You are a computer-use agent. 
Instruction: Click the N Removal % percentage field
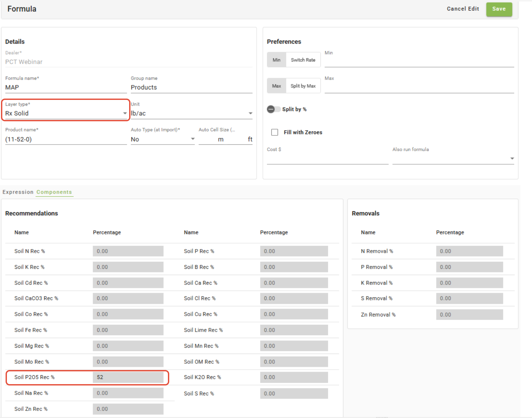(469, 251)
